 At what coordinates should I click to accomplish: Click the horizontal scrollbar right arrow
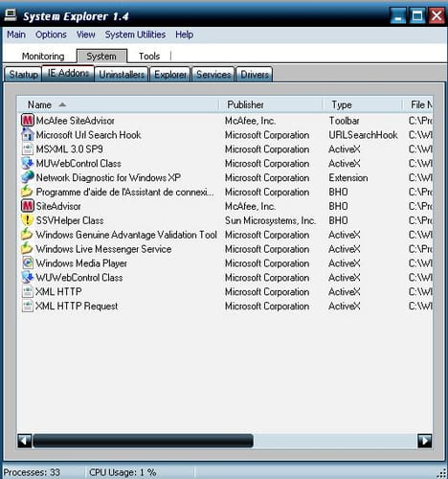point(425,441)
